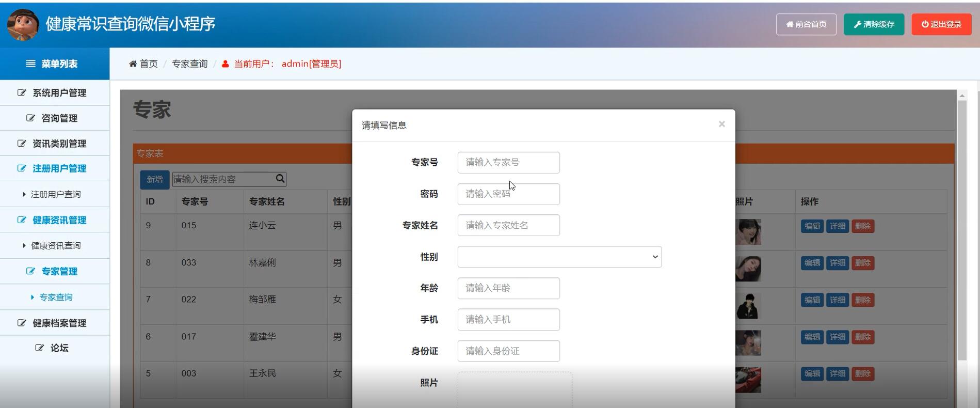Click the edit icon beside 咨询管理

[30, 118]
